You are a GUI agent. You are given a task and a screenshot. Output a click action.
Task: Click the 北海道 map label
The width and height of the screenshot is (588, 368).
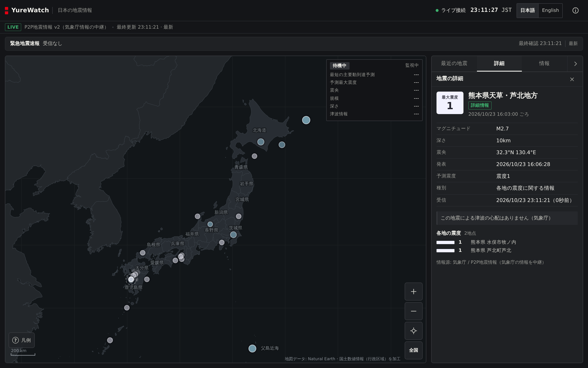[259, 130]
